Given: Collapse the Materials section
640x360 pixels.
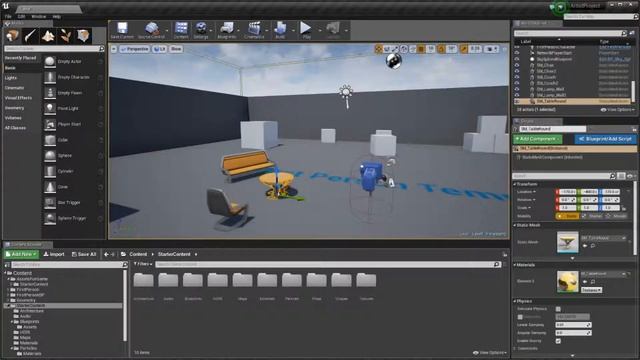Looking at the screenshot, I should [515, 265].
